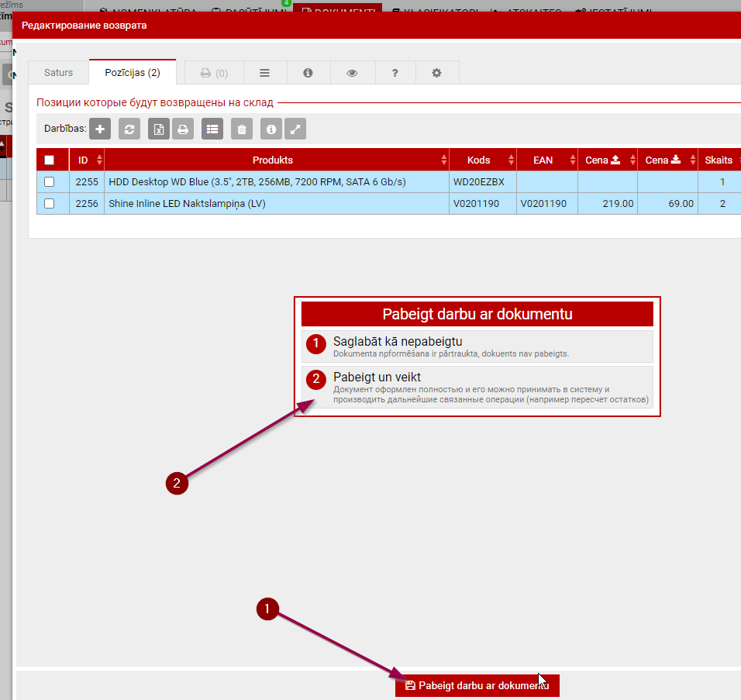Sort by ID column using sort arrows

point(99,160)
